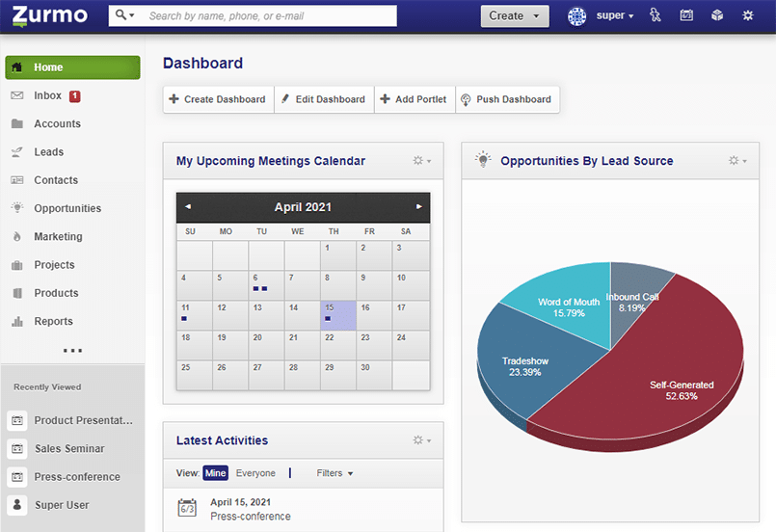The width and height of the screenshot is (776, 532).
Task: Go to previous month in calendar
Action: (188, 207)
